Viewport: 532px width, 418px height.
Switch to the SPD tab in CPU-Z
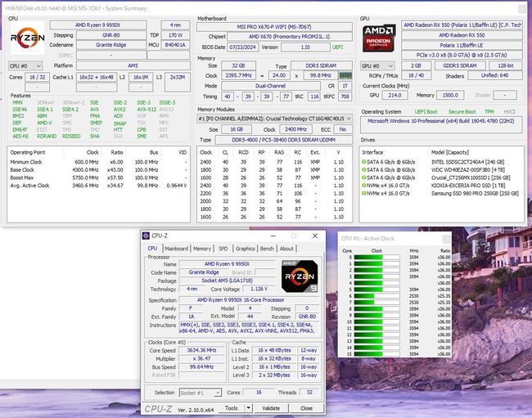click(223, 249)
